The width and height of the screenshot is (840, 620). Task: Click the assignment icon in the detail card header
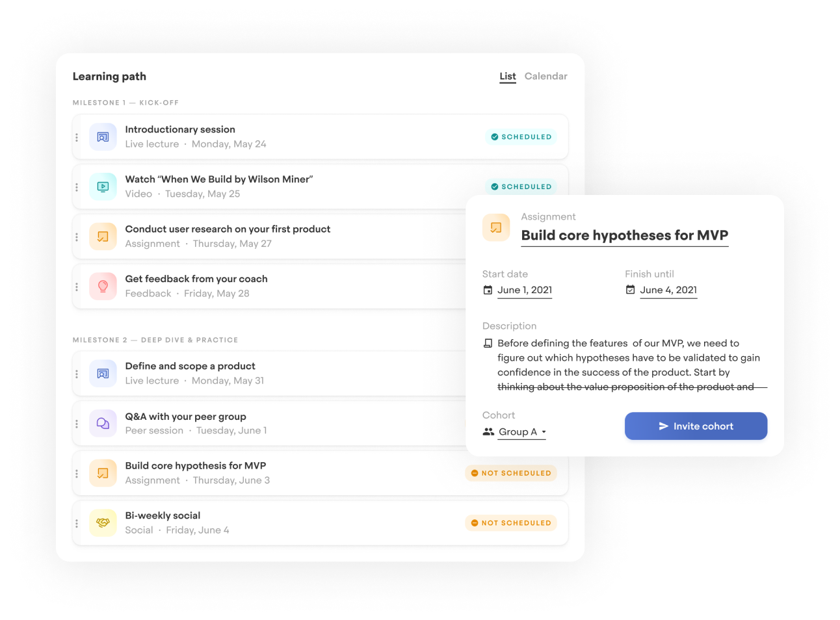pos(496,227)
